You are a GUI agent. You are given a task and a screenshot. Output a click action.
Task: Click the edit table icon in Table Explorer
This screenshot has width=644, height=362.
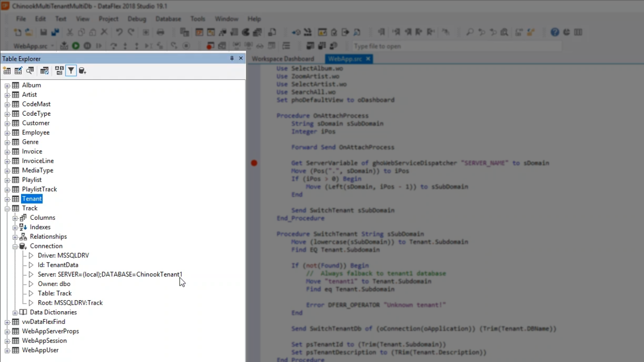pos(19,71)
